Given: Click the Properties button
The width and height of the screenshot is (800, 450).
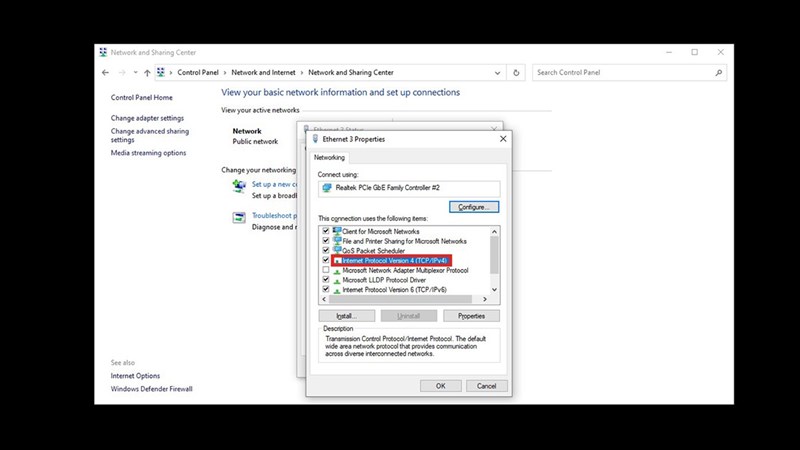Looking at the screenshot, I should [471, 316].
